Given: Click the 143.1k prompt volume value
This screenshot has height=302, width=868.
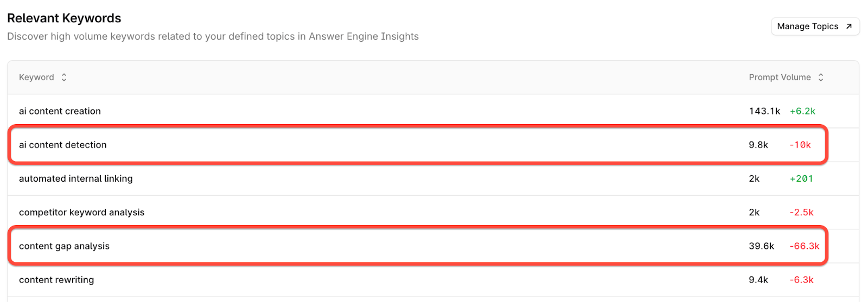Looking at the screenshot, I should pyautogui.click(x=764, y=111).
